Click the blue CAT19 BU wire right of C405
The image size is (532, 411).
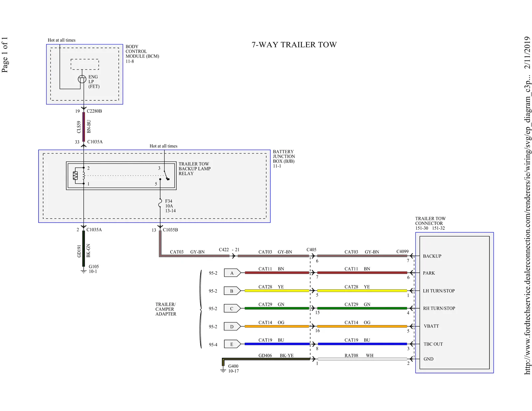[x=362, y=344]
